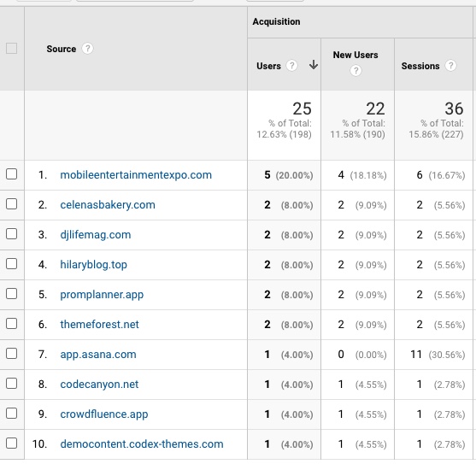Check the box for hilaryblog.top row
Screen dimensions: 476x464
[x=11, y=264]
